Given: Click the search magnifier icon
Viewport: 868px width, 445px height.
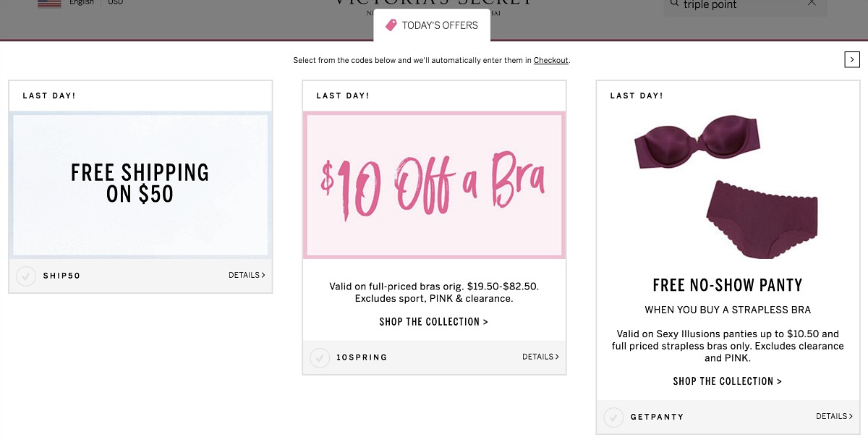Looking at the screenshot, I should click(x=675, y=4).
